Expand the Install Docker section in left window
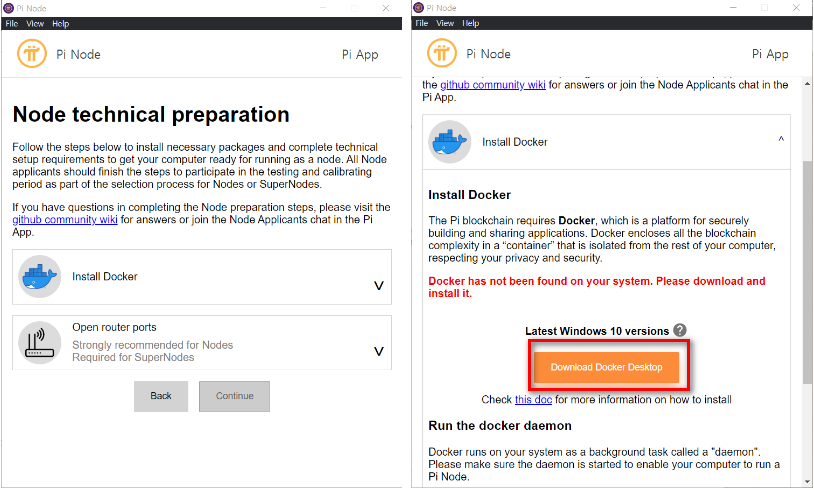Viewport: 814px width, 490px height. (x=379, y=285)
